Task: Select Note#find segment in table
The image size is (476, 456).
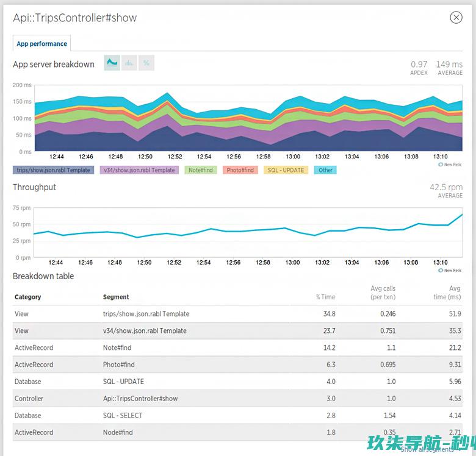Action: pos(117,347)
